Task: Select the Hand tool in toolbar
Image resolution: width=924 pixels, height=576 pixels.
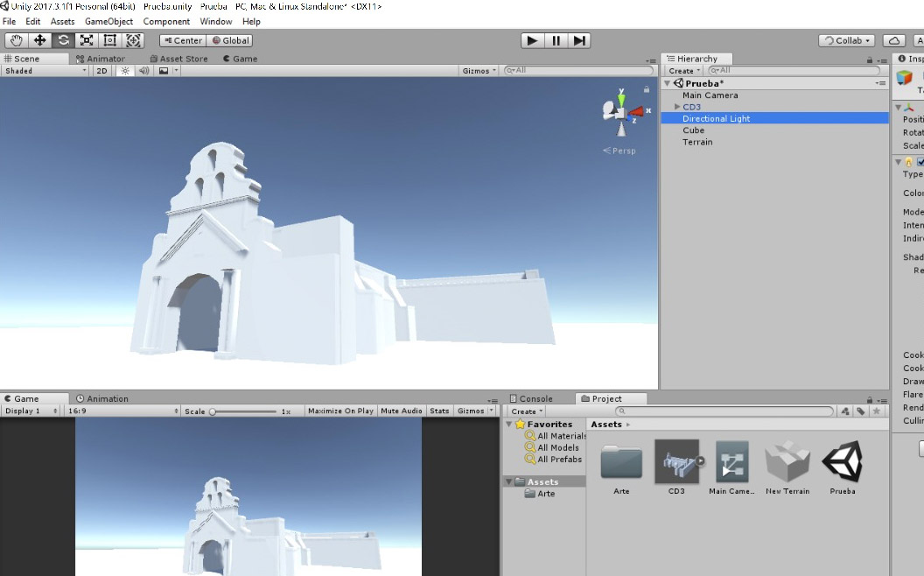Action: tap(17, 40)
